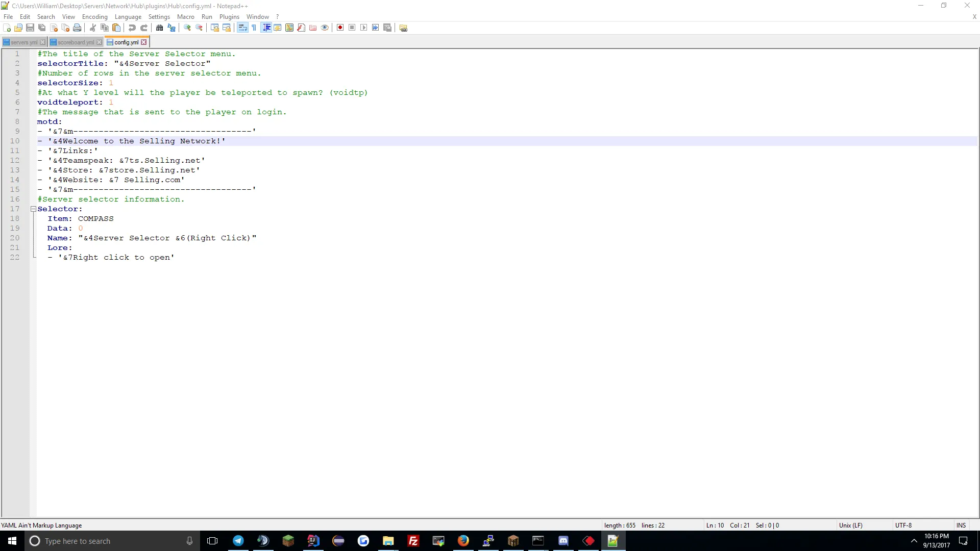The image size is (980, 551).
Task: Close the current document via the toolbar Close icon
Action: point(54,28)
